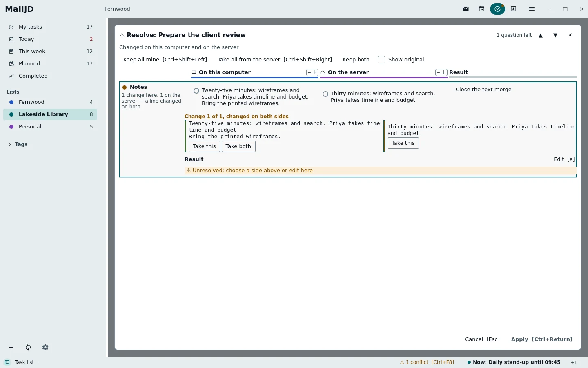588x368 pixels.
Task: Click Take all from the server
Action: pos(275,60)
